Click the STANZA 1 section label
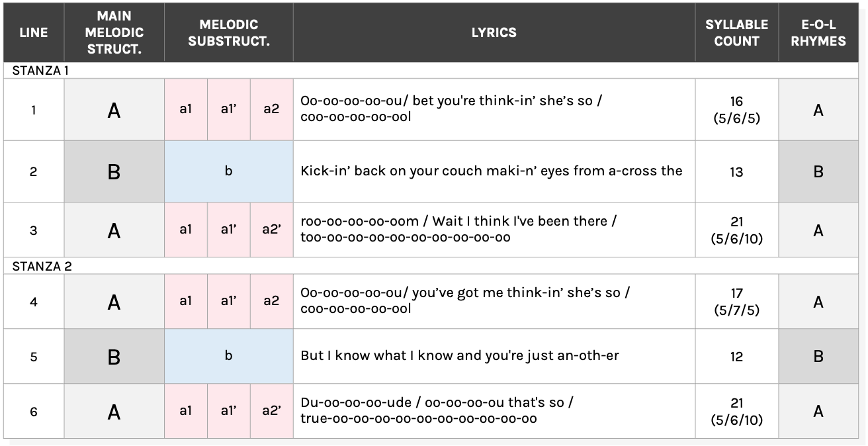Screen dimensions: 868x446 [x=40, y=71]
